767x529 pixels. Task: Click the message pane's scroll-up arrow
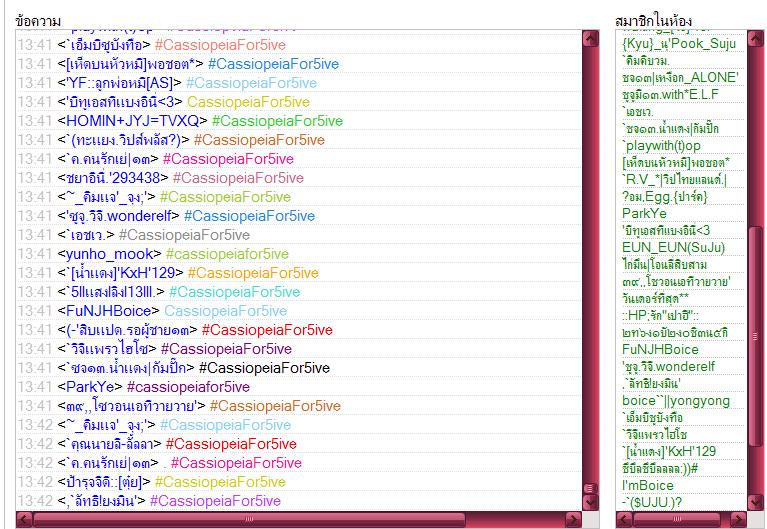point(591,39)
